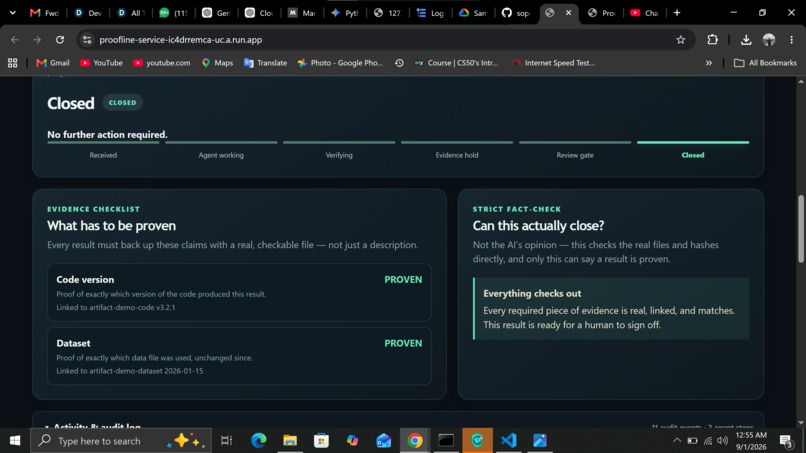Open Microsoft Store from taskbar
The width and height of the screenshot is (806, 453).
321,441
